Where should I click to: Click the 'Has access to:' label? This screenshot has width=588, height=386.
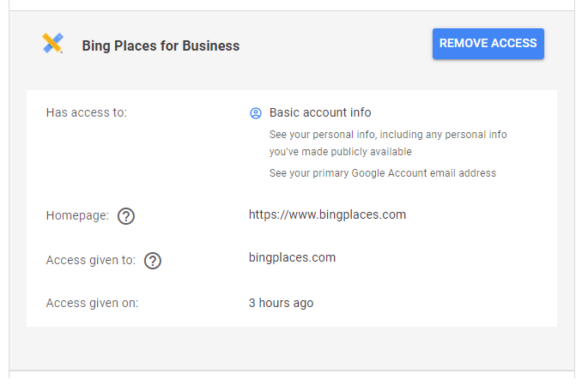click(x=86, y=112)
